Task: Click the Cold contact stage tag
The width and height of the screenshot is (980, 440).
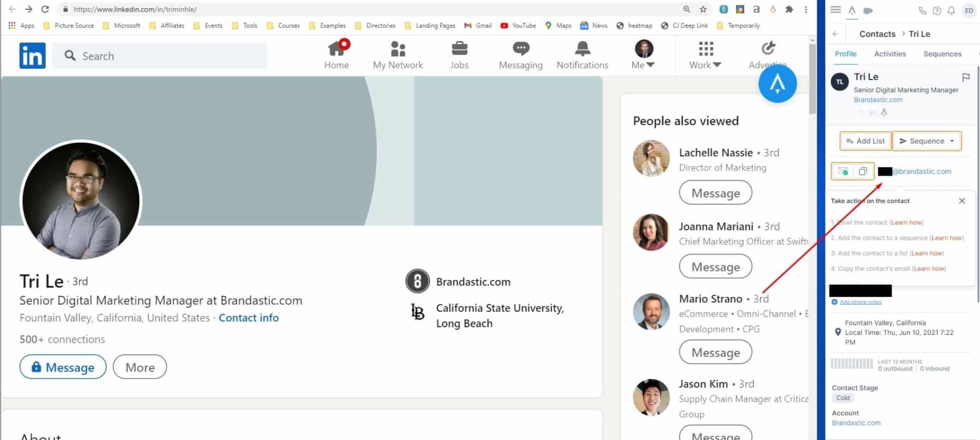Action: point(843,398)
